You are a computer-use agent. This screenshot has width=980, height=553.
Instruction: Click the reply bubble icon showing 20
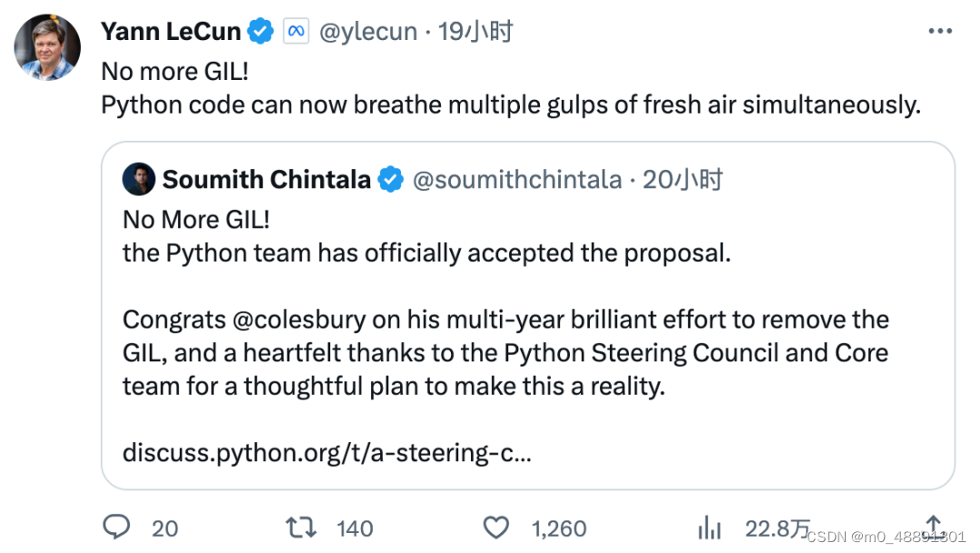pyautogui.click(x=116, y=528)
